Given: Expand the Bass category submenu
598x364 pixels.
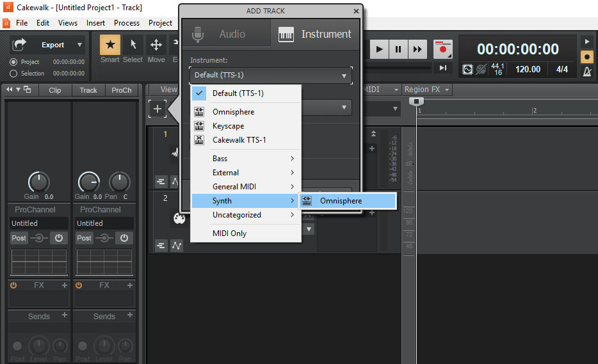Looking at the screenshot, I should (246, 159).
